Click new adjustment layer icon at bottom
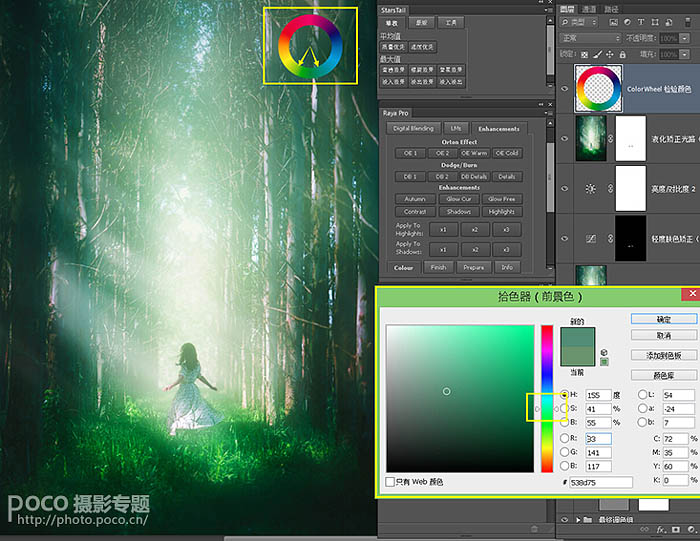The height and width of the screenshot is (541, 700). [691, 529]
